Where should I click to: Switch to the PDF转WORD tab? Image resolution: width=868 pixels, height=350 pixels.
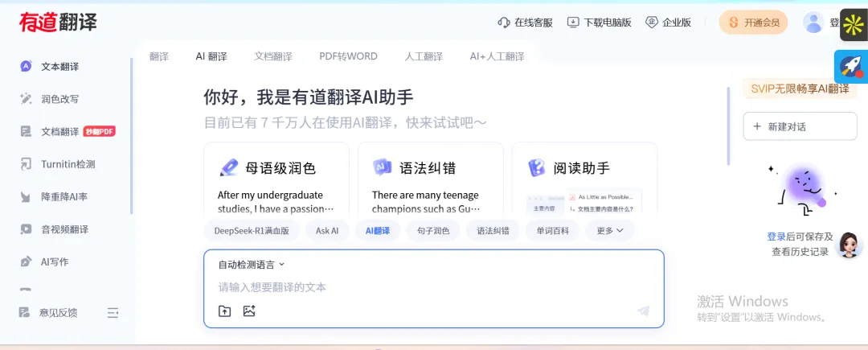(x=348, y=56)
